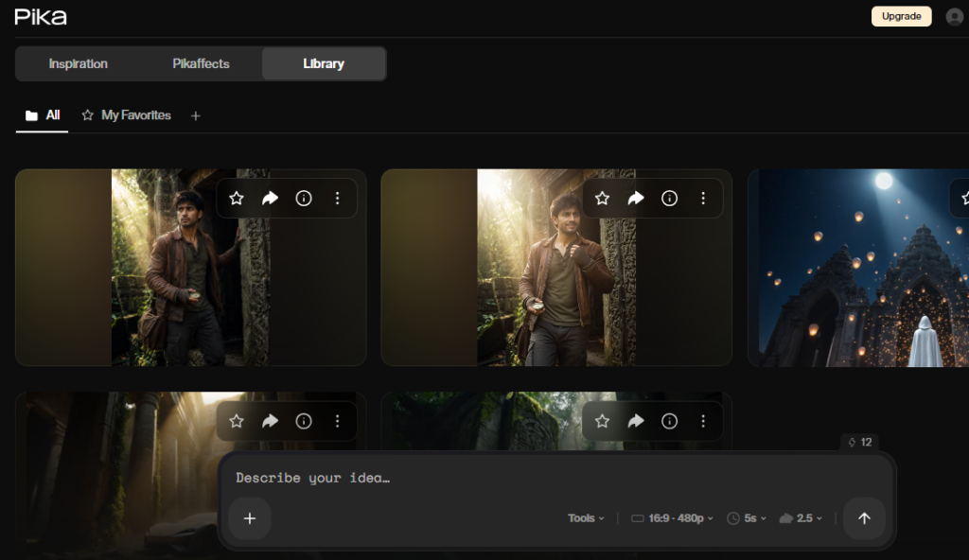Click the plus attachment button in prompt box

pyautogui.click(x=250, y=518)
